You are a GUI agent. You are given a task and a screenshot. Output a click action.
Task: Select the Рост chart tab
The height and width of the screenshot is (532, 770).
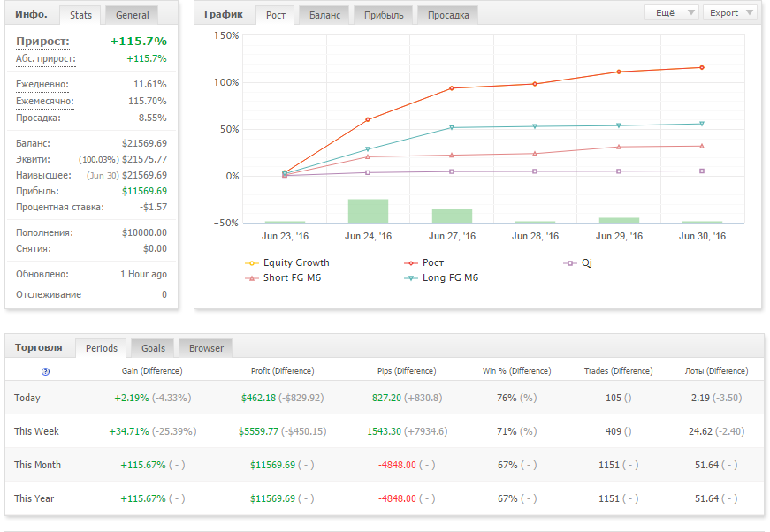coord(276,15)
